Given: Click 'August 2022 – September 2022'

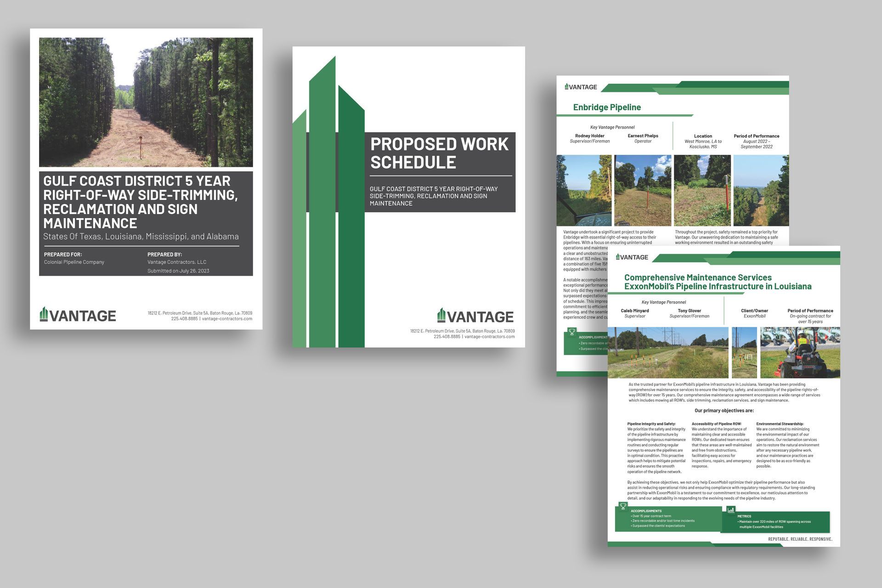Looking at the screenshot, I should [757, 144].
